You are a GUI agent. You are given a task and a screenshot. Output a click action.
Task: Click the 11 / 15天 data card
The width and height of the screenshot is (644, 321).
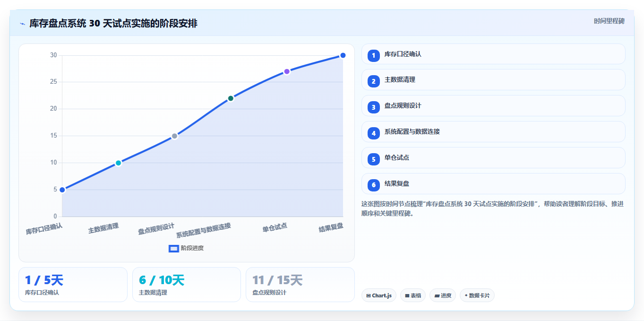300,285
